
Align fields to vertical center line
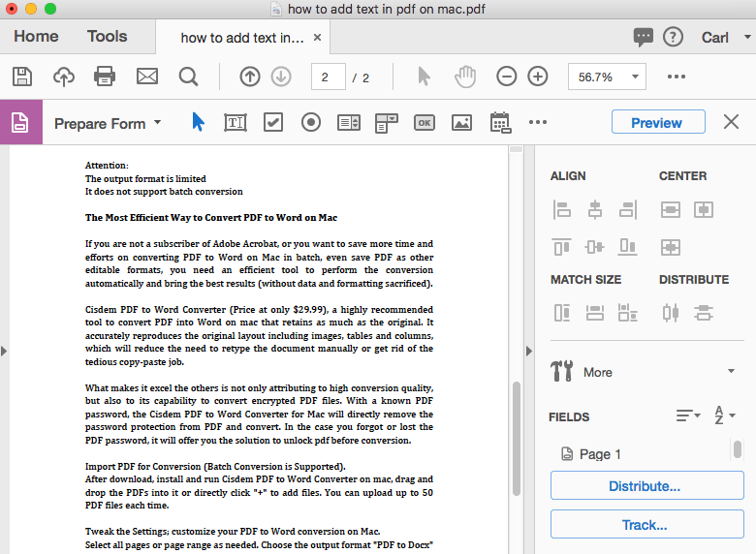pyautogui.click(x=595, y=210)
